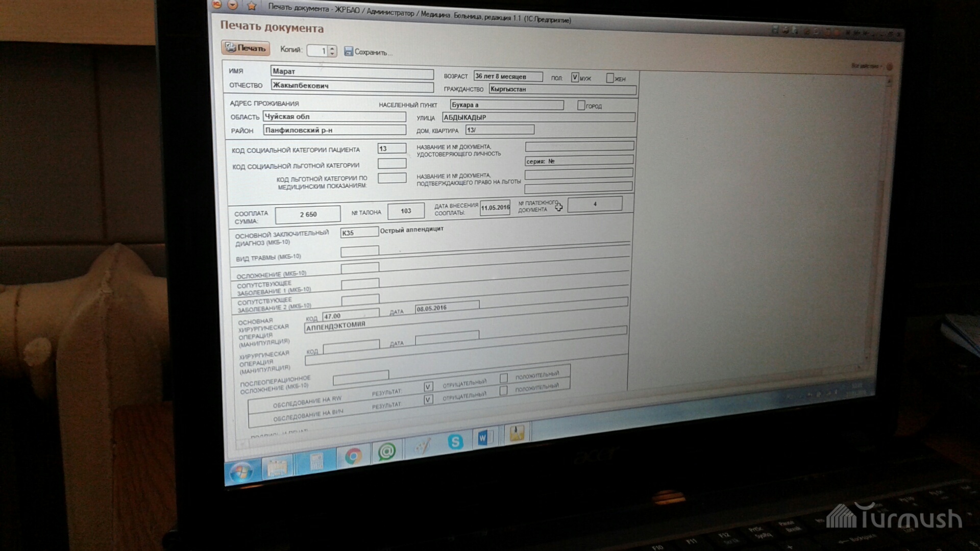Toggle the ЖЕН gender checkbox
980x551 pixels.
click(609, 78)
